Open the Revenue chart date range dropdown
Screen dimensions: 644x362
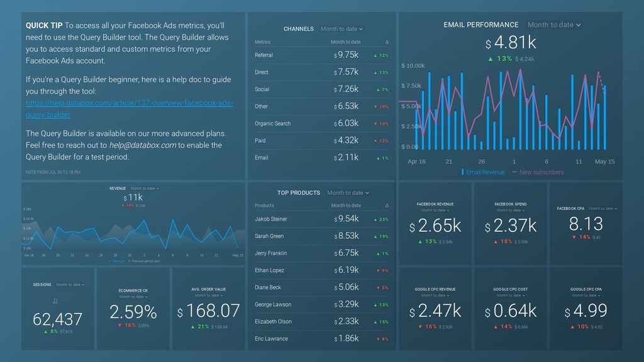click(145, 189)
